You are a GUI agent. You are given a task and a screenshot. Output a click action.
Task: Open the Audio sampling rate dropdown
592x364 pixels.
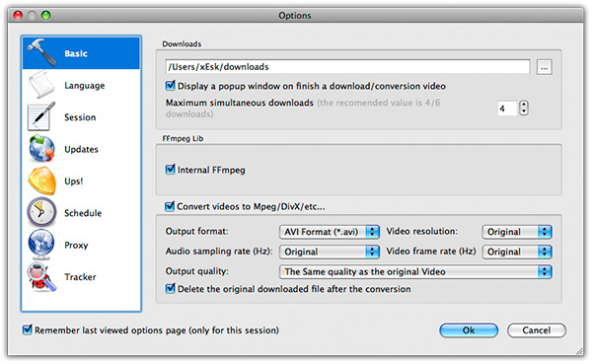pyautogui.click(x=330, y=252)
